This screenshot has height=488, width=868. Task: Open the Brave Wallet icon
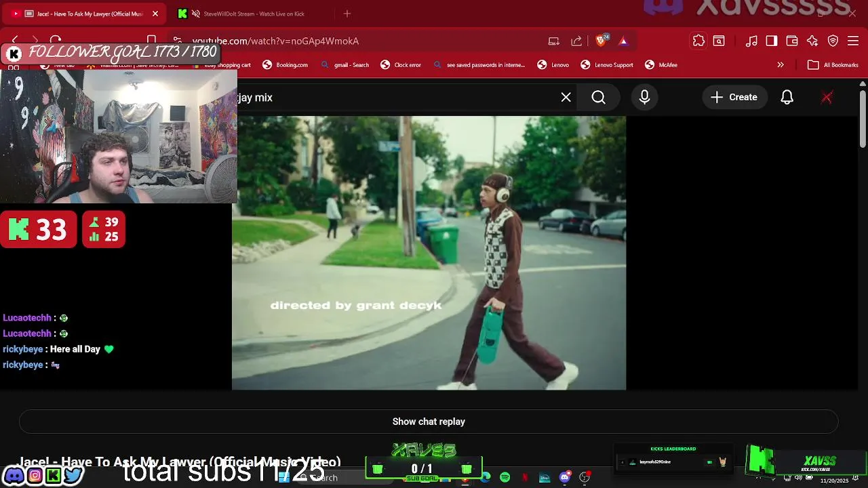tap(792, 41)
